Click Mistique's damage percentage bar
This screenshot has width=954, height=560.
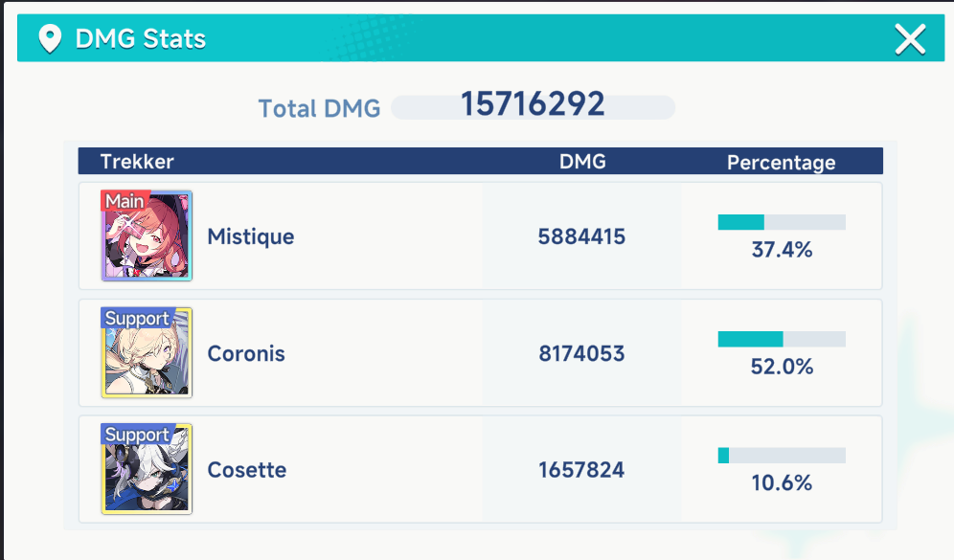782,222
